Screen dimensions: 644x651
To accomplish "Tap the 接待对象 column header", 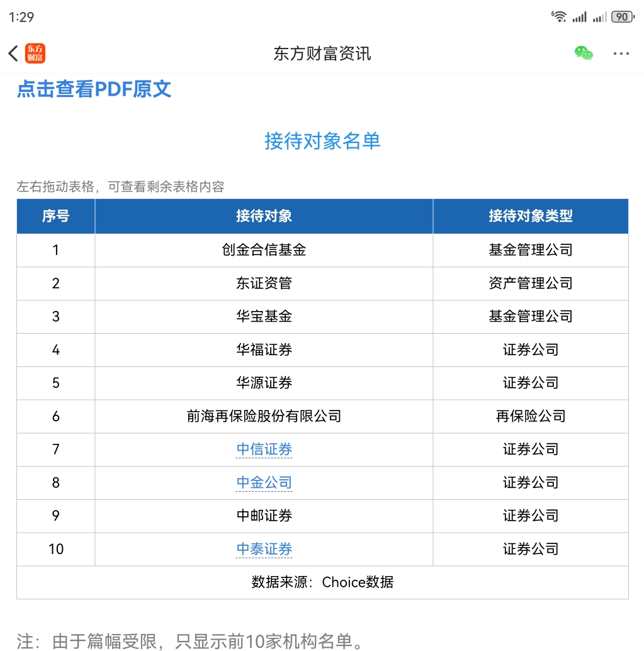I will pyautogui.click(x=264, y=216).
